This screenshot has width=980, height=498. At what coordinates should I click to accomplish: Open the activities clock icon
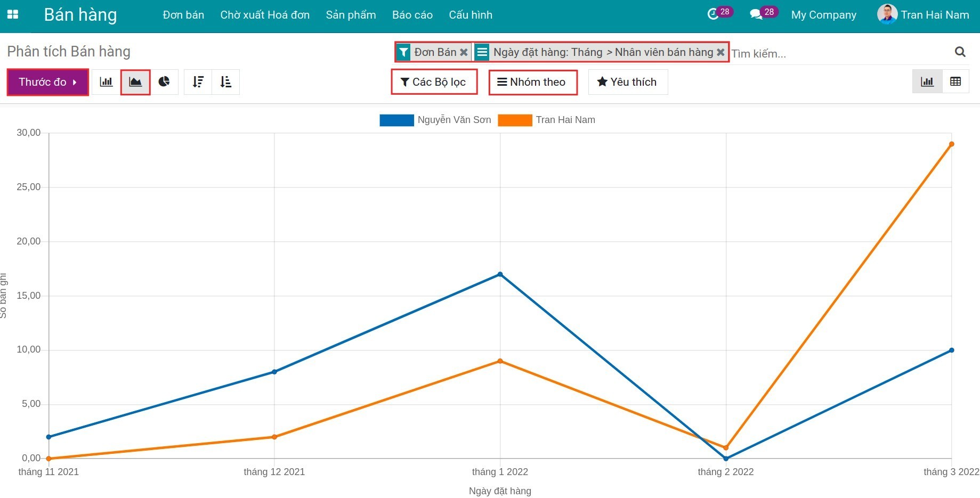[x=713, y=15]
